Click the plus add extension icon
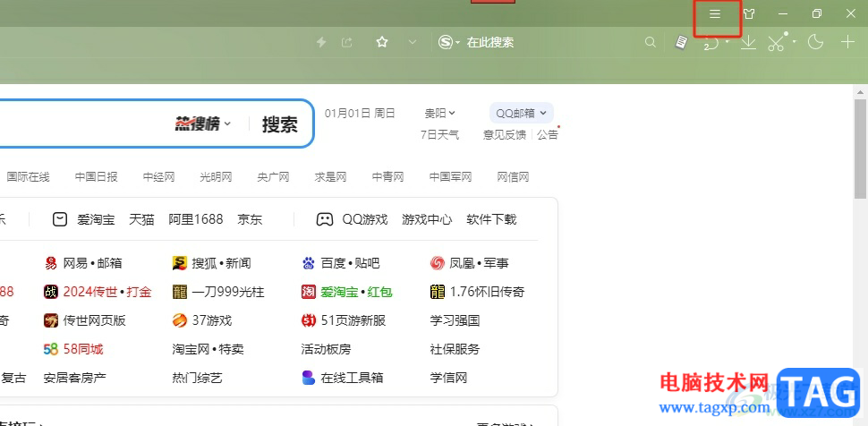Viewport: 868px width, 426px height. (847, 42)
